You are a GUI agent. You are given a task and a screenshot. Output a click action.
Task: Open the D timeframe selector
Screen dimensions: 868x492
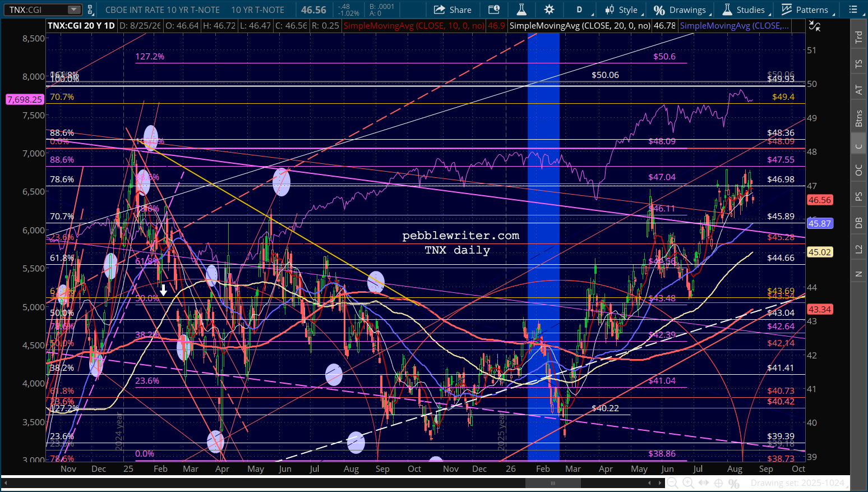click(x=580, y=10)
